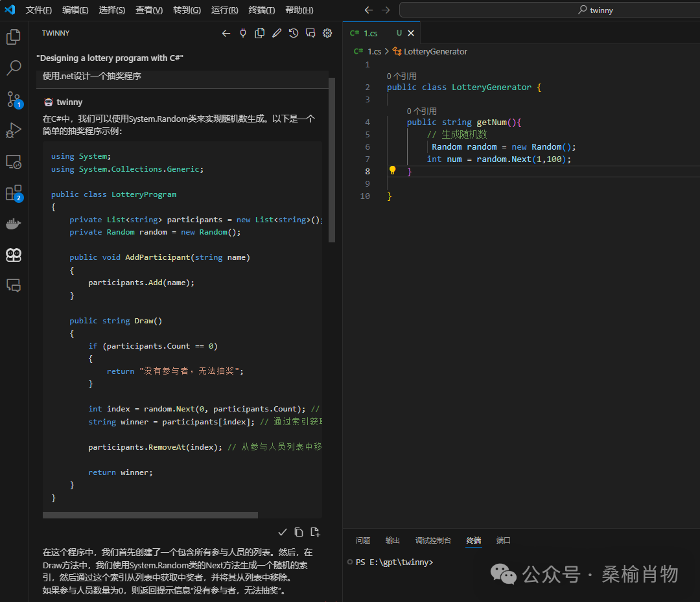The width and height of the screenshot is (700, 602).
Task: Trigger the lightbulb code action on line 8
Action: [x=392, y=170]
